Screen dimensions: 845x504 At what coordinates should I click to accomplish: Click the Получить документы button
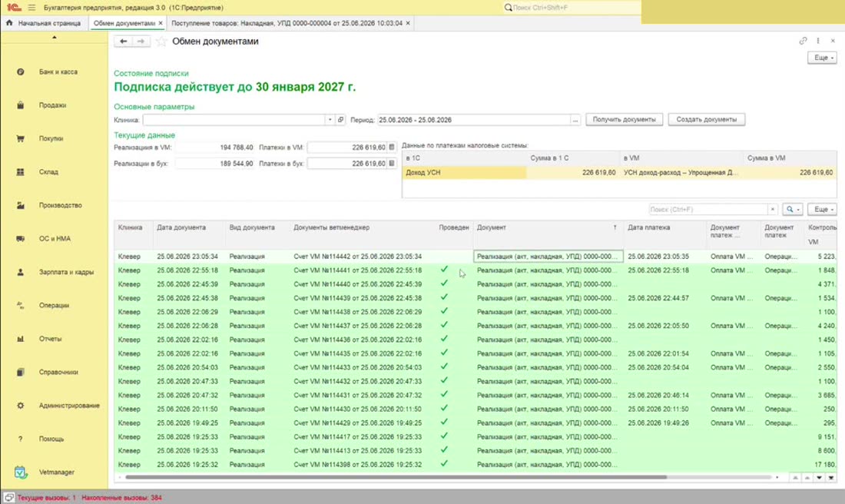[x=624, y=120]
